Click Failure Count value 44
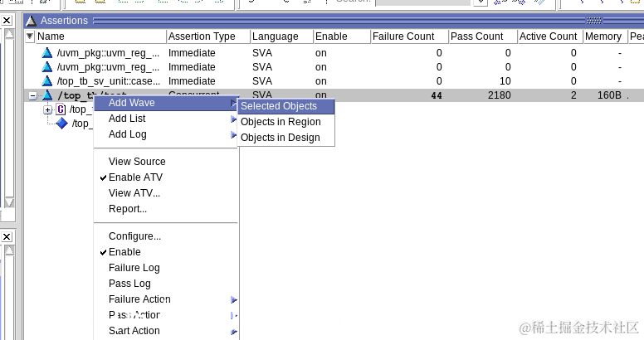644x340 pixels. pos(437,95)
